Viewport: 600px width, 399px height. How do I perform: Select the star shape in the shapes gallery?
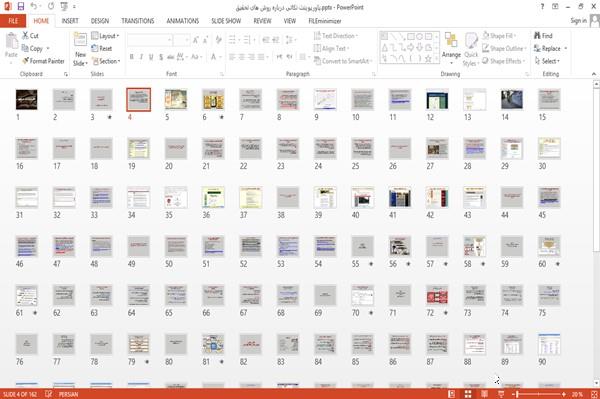[428, 59]
